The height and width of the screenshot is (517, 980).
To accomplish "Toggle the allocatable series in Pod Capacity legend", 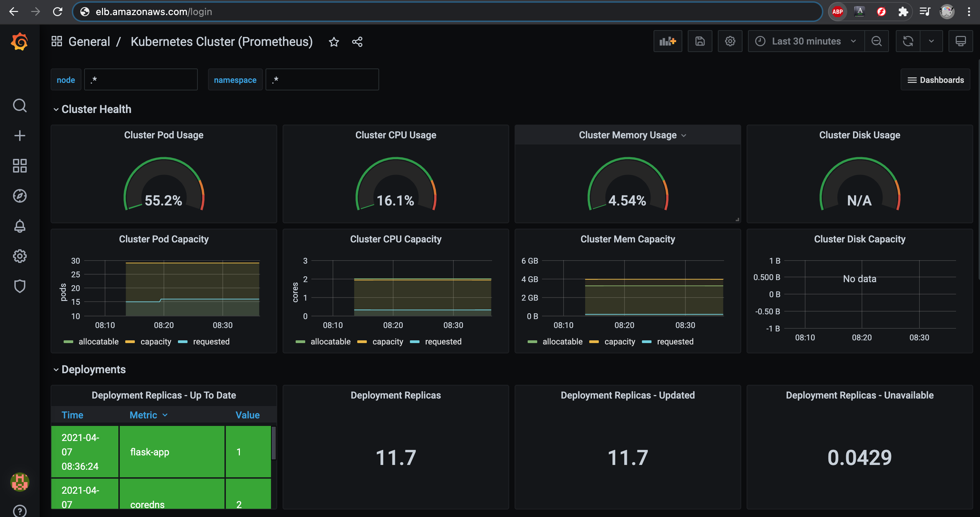I will (98, 341).
